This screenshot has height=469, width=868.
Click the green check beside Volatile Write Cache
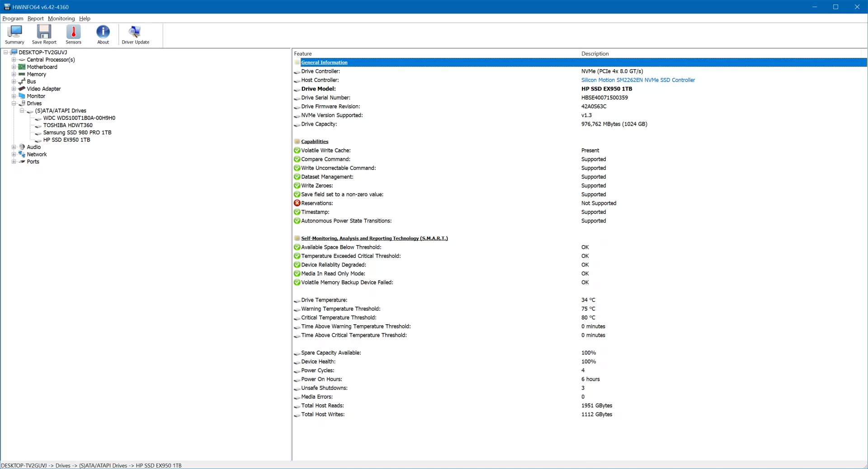pyautogui.click(x=297, y=150)
